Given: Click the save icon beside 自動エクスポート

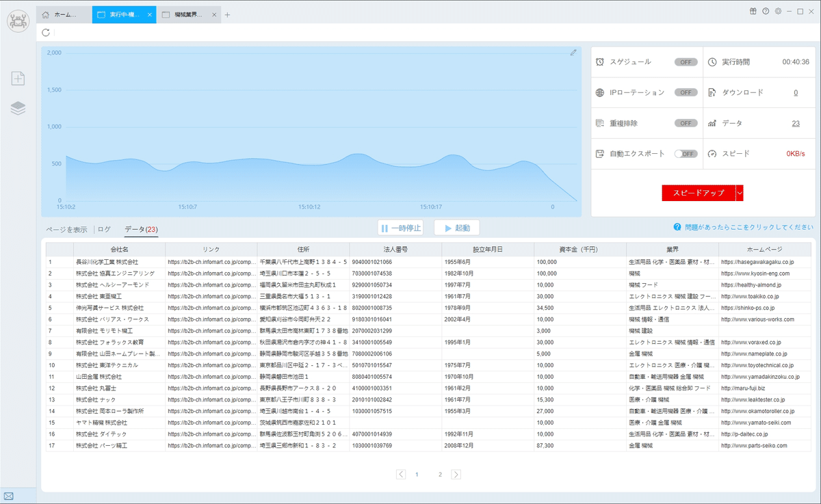Looking at the screenshot, I should pyautogui.click(x=599, y=154).
